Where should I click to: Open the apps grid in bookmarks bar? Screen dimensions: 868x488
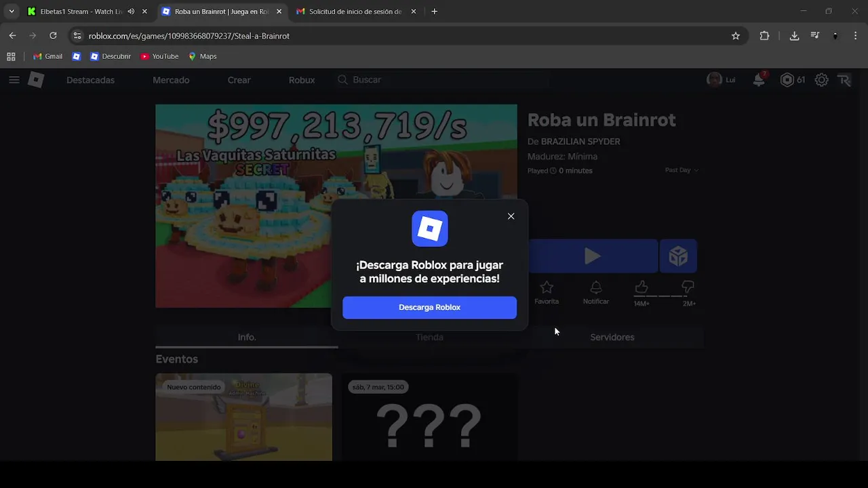[11, 56]
